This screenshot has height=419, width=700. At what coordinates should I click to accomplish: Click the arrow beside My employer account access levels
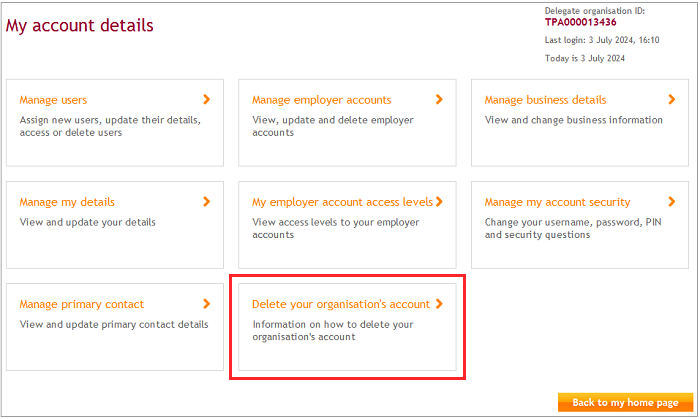(x=439, y=201)
